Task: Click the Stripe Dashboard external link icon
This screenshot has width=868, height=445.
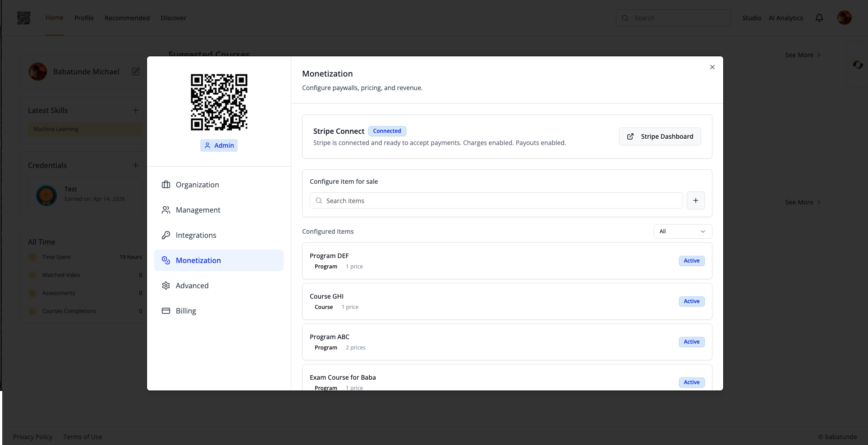Action: click(x=630, y=136)
